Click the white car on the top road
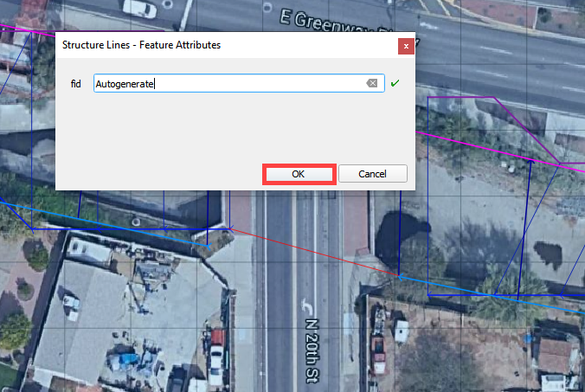Screen dimensions: 585x392 click(140, 8)
